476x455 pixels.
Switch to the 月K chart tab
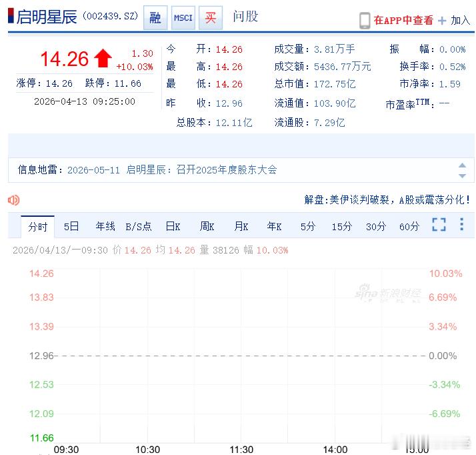point(241,227)
